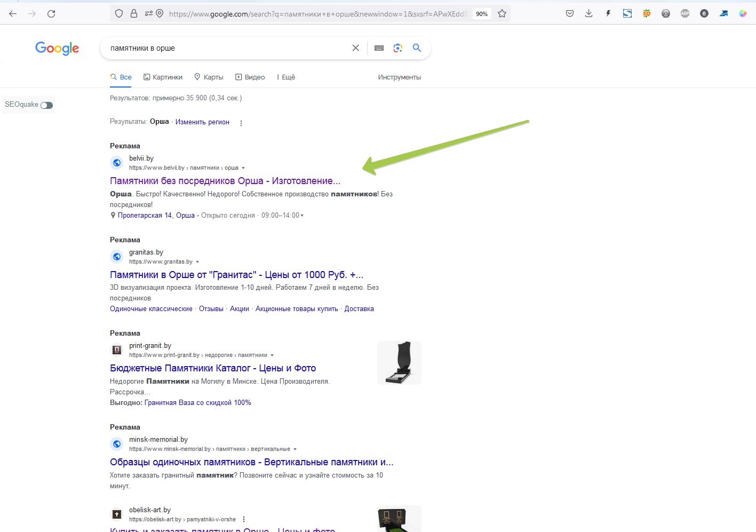This screenshot has width=756, height=532.
Task: Click the colorful circle extension icon
Action: [743, 14]
